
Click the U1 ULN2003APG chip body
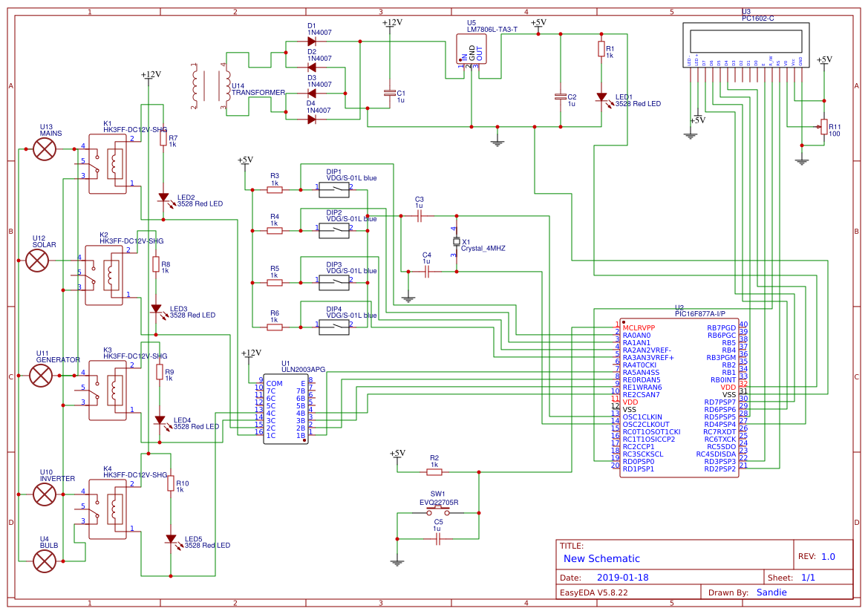coord(286,410)
